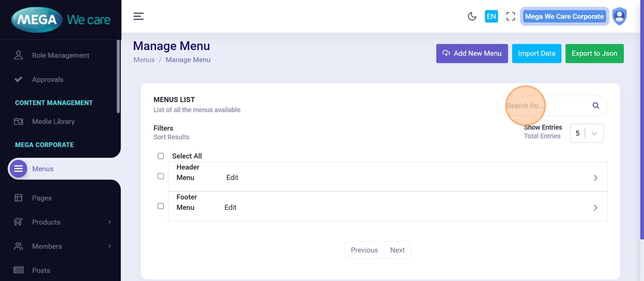Focus the Search for input field
Screen dimensions: 644x281
546,106
